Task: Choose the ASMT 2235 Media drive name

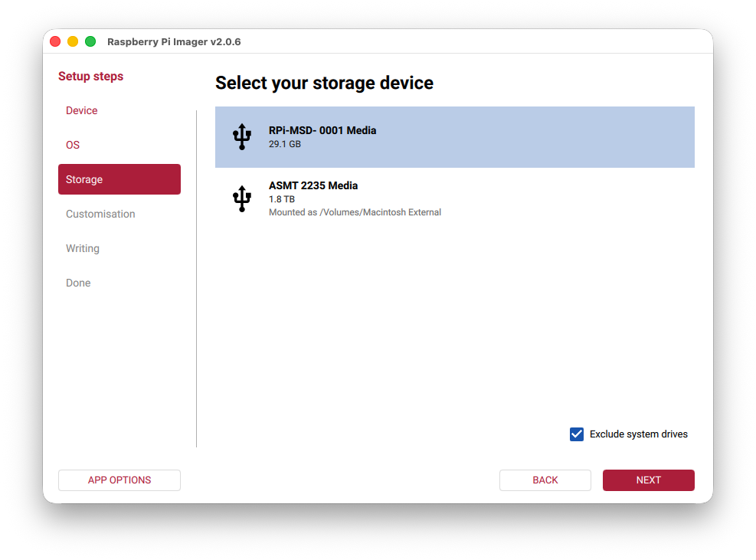Action: (x=313, y=185)
